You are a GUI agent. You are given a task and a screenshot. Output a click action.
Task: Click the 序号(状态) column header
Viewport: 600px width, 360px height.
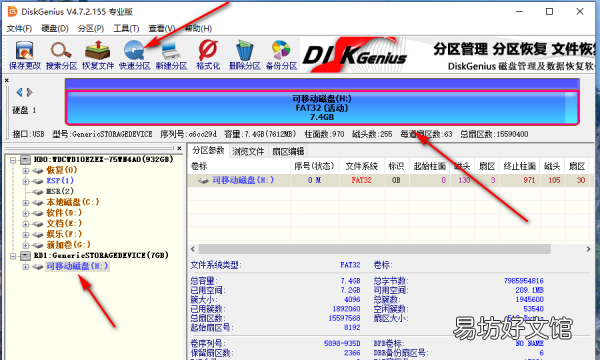(x=315, y=166)
